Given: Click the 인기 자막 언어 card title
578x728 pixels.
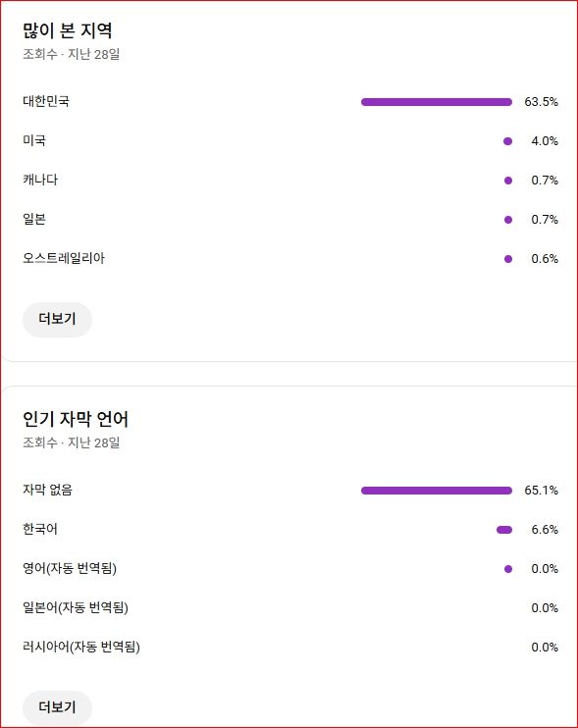Looking at the screenshot, I should click(76, 419).
